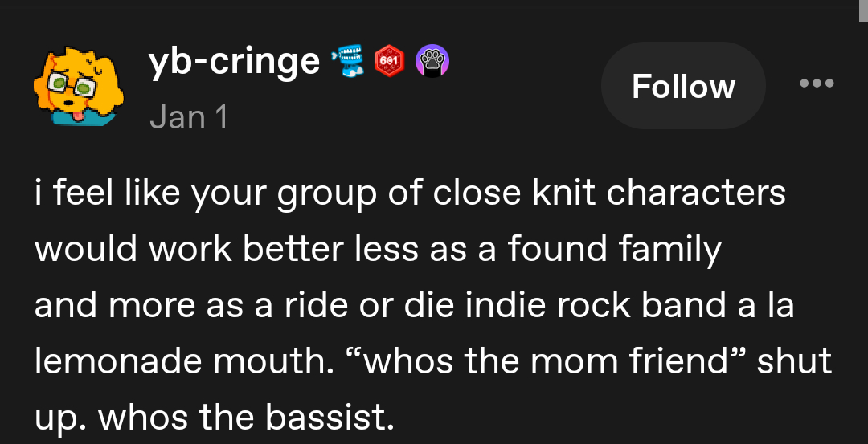
Task: Click the blue chattering teeth badge
Action: click(x=347, y=63)
